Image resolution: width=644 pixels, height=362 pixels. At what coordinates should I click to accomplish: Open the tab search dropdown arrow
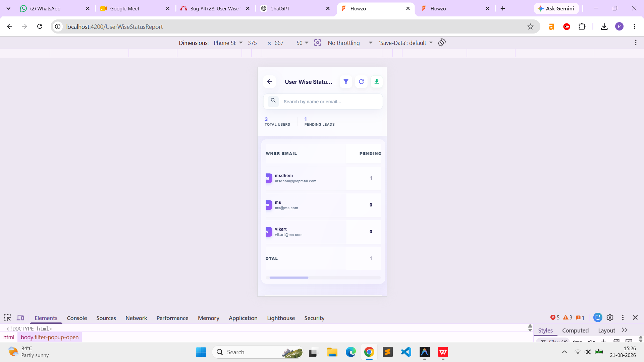pos(8,8)
